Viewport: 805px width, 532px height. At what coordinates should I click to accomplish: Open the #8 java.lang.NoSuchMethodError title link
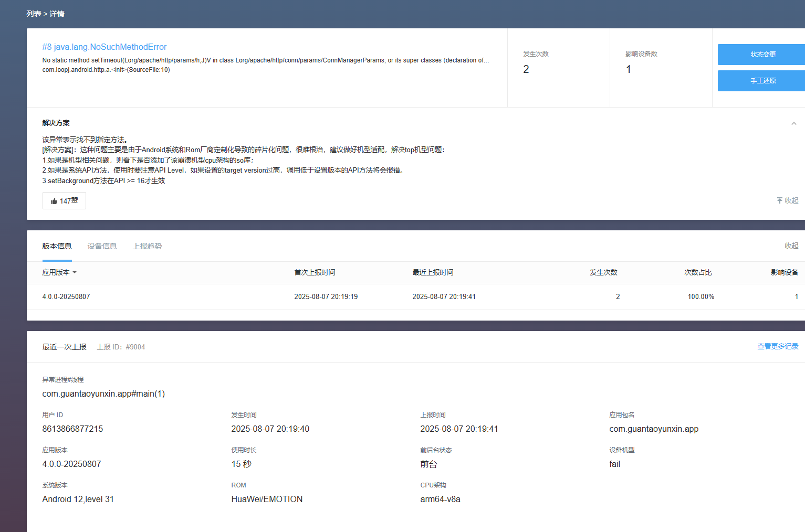pos(104,47)
